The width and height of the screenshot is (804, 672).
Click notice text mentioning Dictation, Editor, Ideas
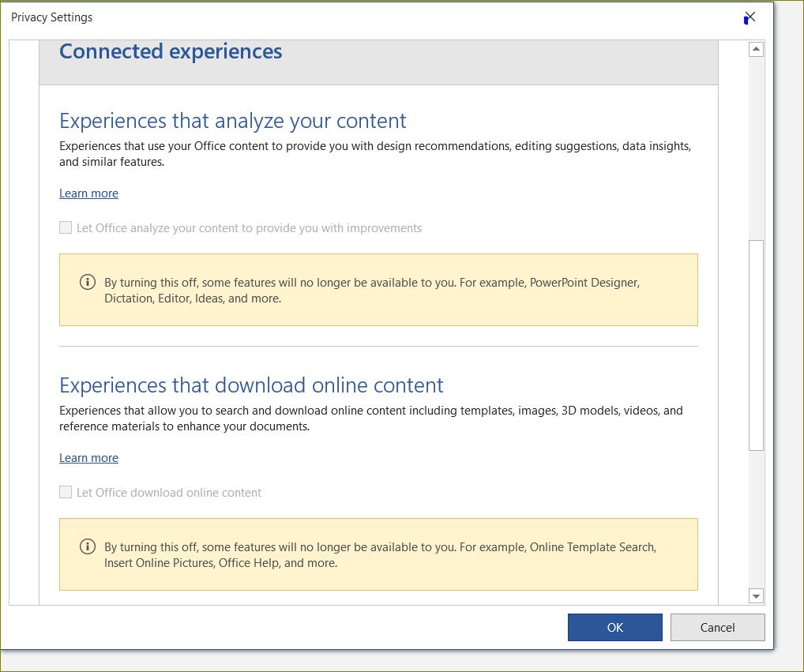coord(372,290)
